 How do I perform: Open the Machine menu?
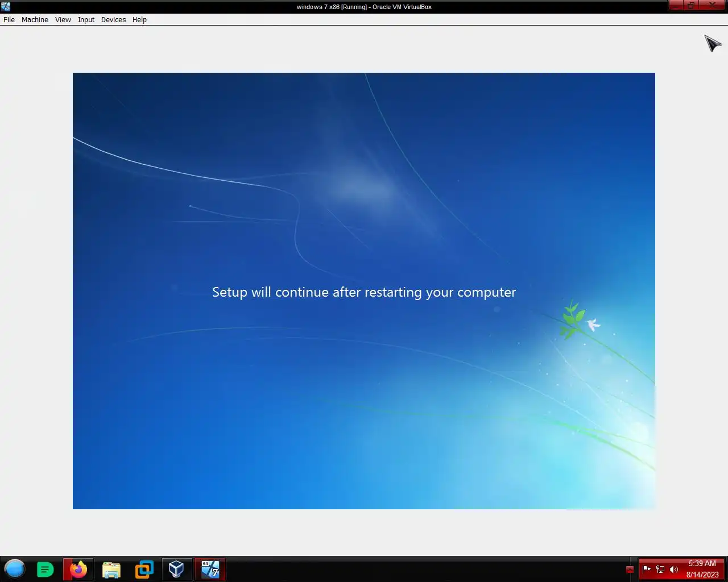(35, 19)
